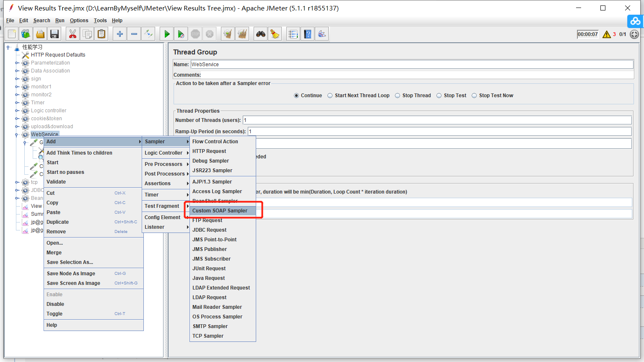Expand all nodes with the plus icon

pyautogui.click(x=120, y=34)
